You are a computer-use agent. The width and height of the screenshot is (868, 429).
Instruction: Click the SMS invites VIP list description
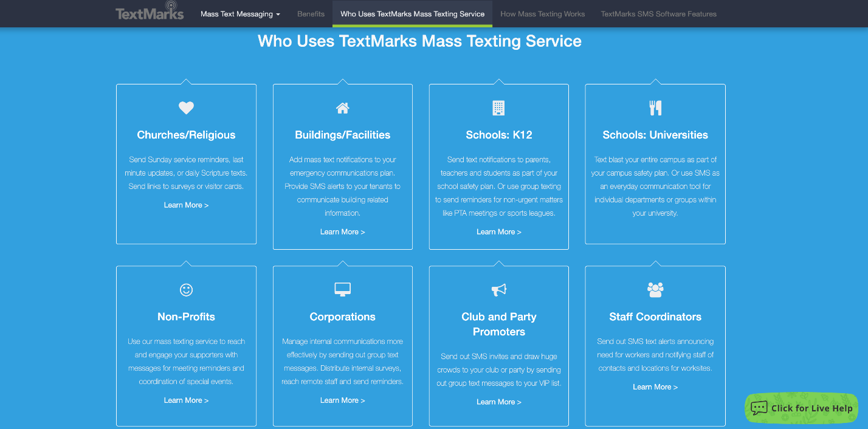click(499, 370)
